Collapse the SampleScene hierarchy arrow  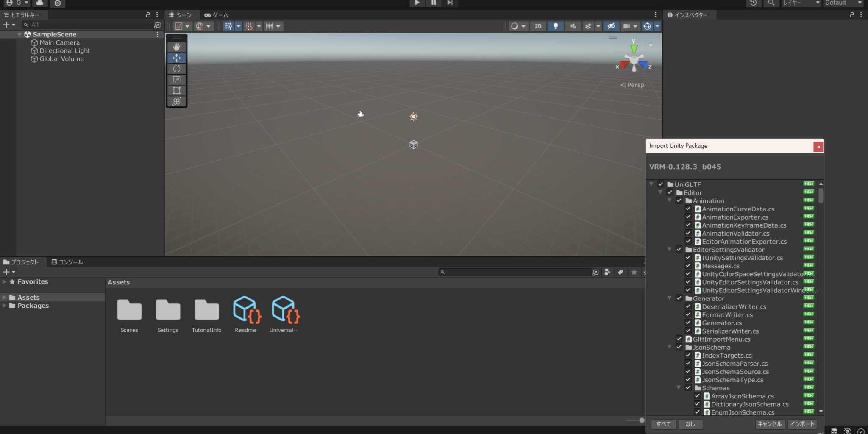point(19,34)
